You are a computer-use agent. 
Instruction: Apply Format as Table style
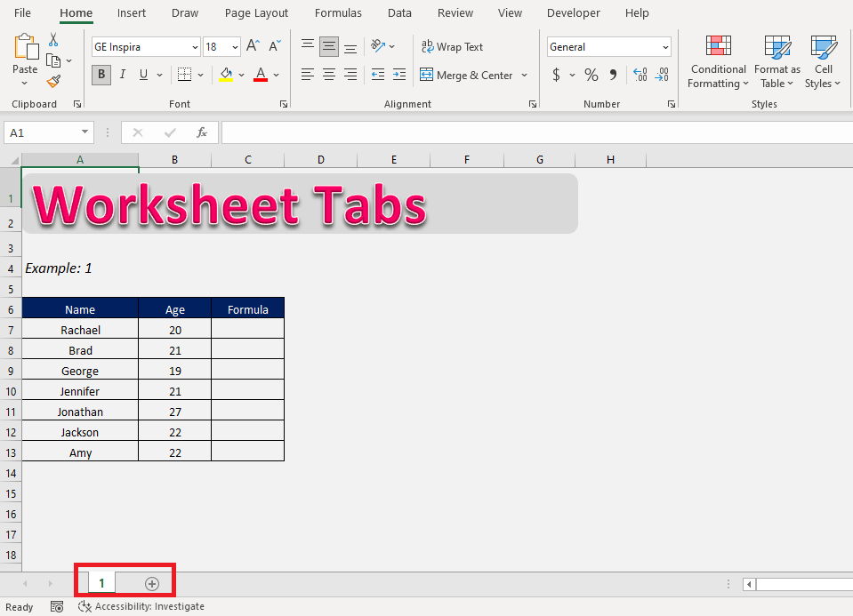[776, 62]
